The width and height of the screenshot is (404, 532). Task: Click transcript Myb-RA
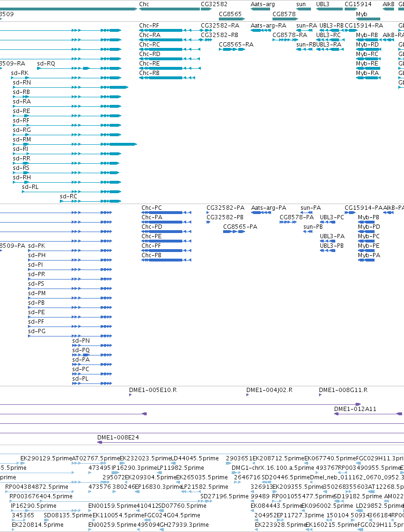pyautogui.click(x=368, y=78)
